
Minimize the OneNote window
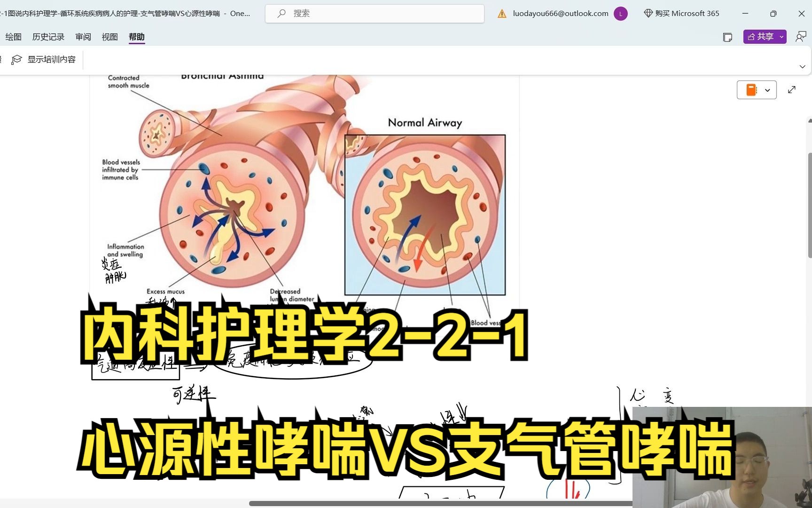point(745,14)
